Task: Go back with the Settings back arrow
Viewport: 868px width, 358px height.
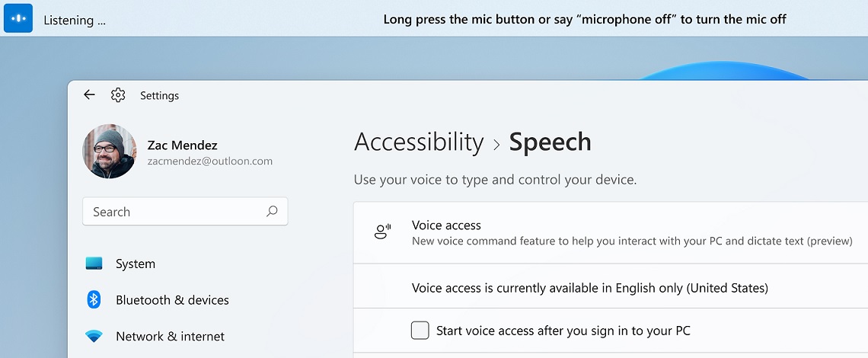Action: 89,94
